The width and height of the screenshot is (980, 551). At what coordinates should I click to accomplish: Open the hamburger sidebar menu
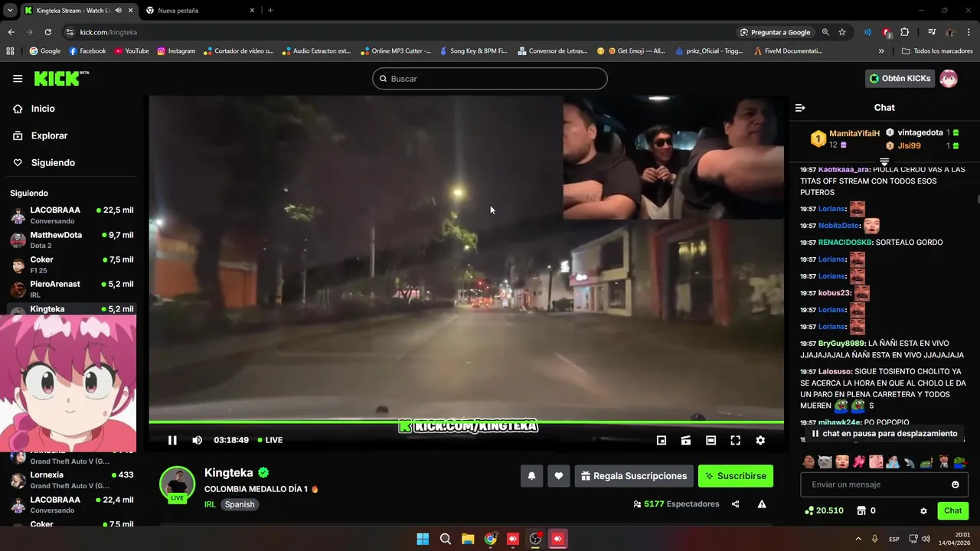pyautogui.click(x=18, y=78)
